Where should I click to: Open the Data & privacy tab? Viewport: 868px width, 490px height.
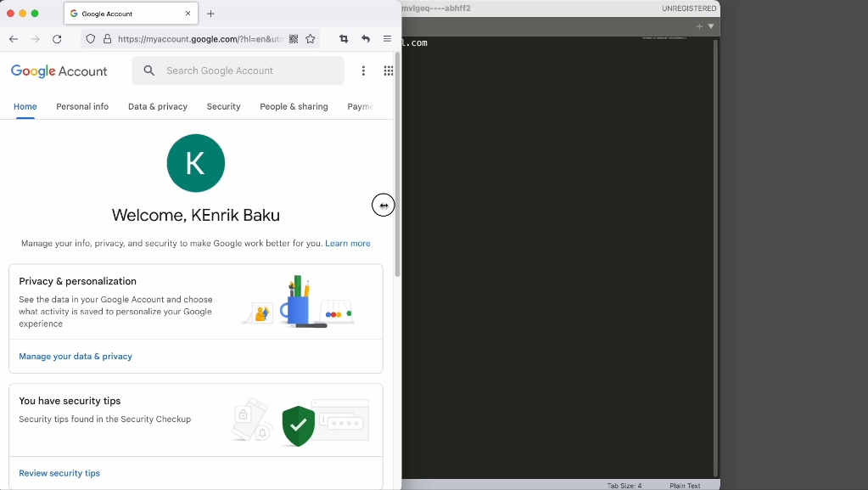(158, 106)
